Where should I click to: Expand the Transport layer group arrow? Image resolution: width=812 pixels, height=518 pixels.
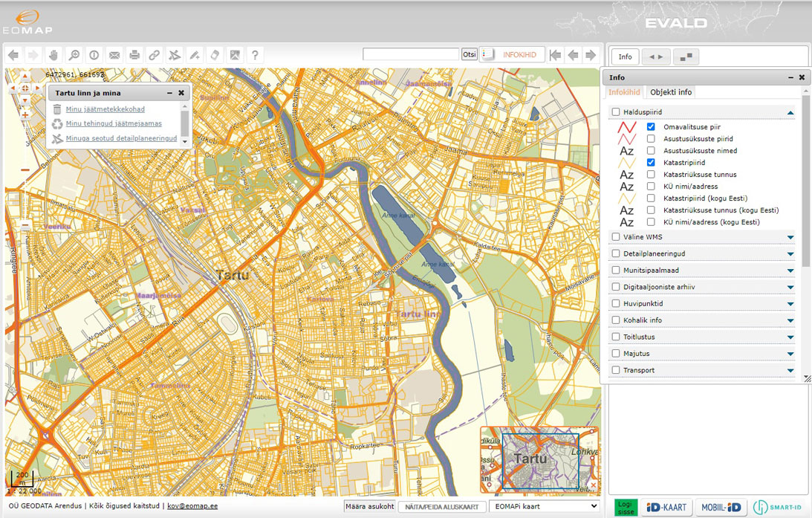pyautogui.click(x=790, y=370)
